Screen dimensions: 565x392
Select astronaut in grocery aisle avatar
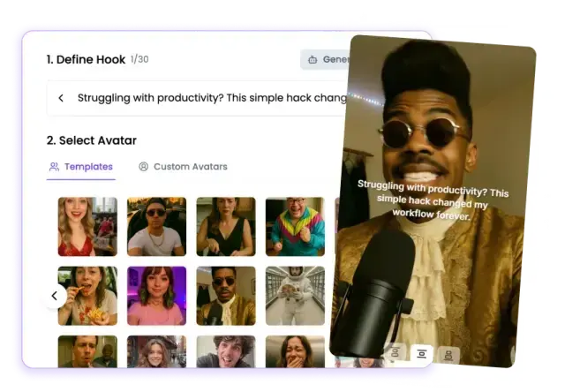(295, 296)
